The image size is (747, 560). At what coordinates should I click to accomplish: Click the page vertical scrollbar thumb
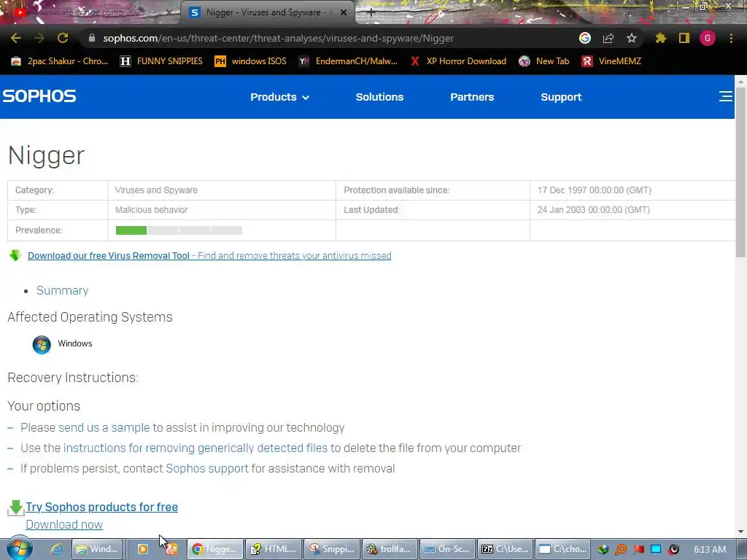(740, 172)
